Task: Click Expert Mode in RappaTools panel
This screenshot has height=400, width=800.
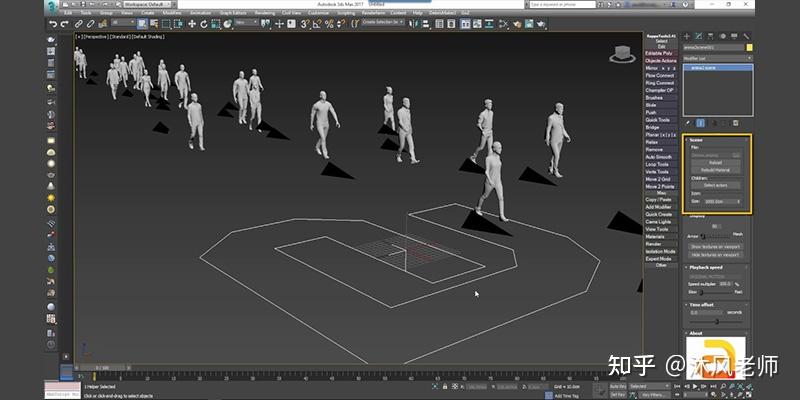Action: click(x=661, y=259)
